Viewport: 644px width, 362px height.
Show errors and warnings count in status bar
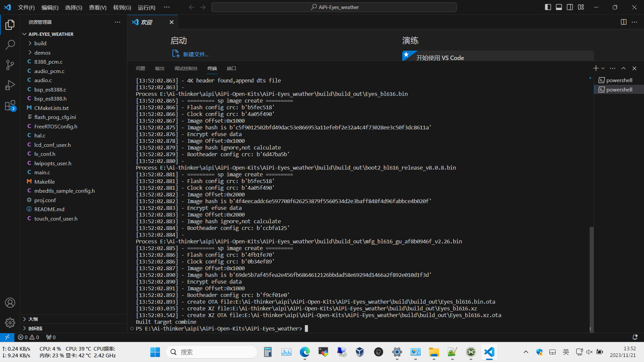(x=29, y=337)
